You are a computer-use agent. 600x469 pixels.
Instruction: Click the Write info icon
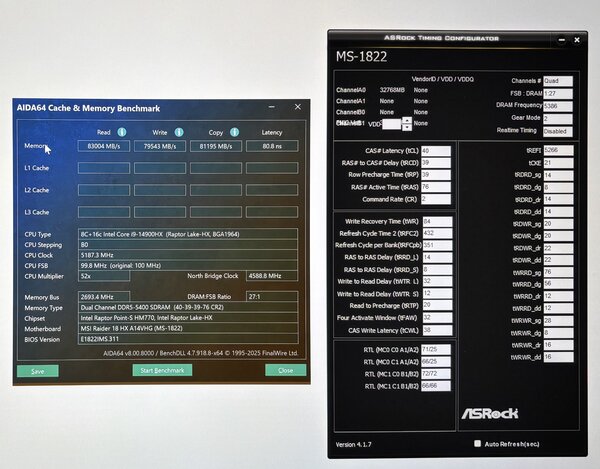(x=179, y=132)
